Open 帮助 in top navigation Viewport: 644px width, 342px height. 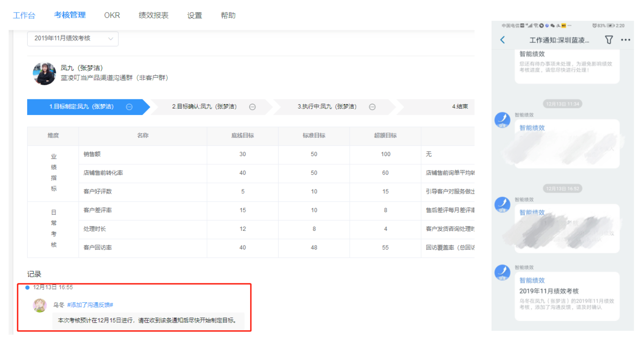pyautogui.click(x=228, y=15)
